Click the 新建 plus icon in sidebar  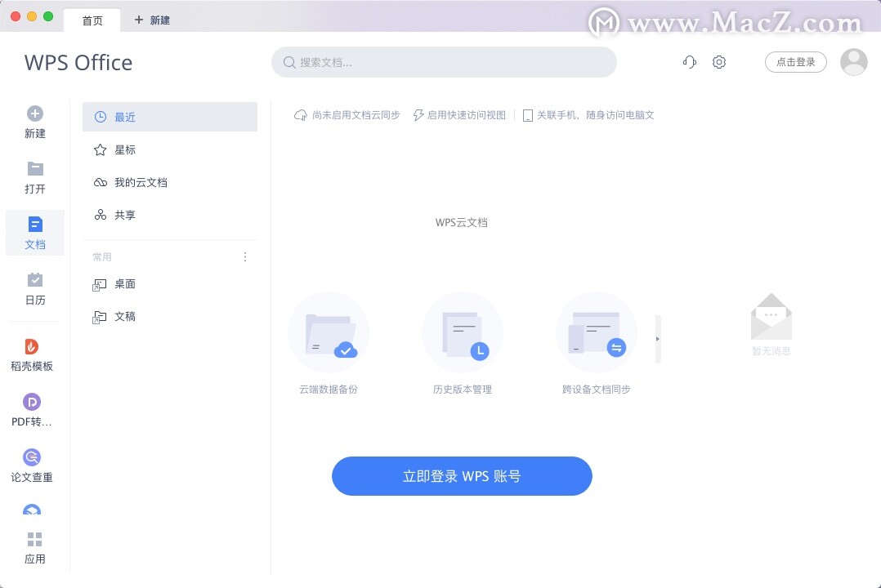coord(35,114)
